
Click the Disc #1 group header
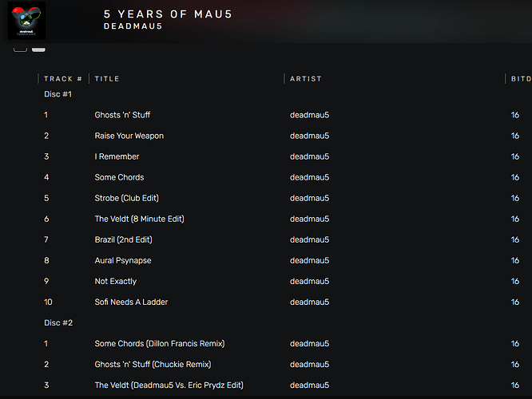point(58,94)
